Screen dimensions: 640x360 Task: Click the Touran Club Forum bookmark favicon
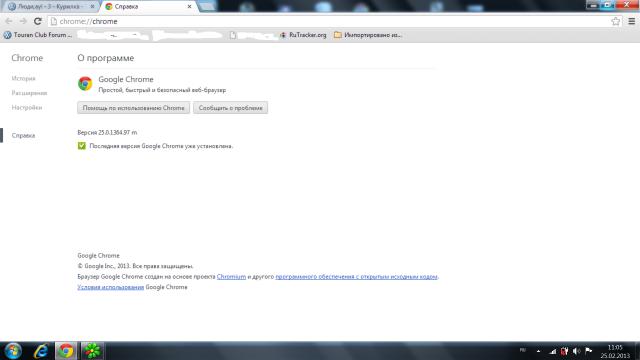point(7,35)
